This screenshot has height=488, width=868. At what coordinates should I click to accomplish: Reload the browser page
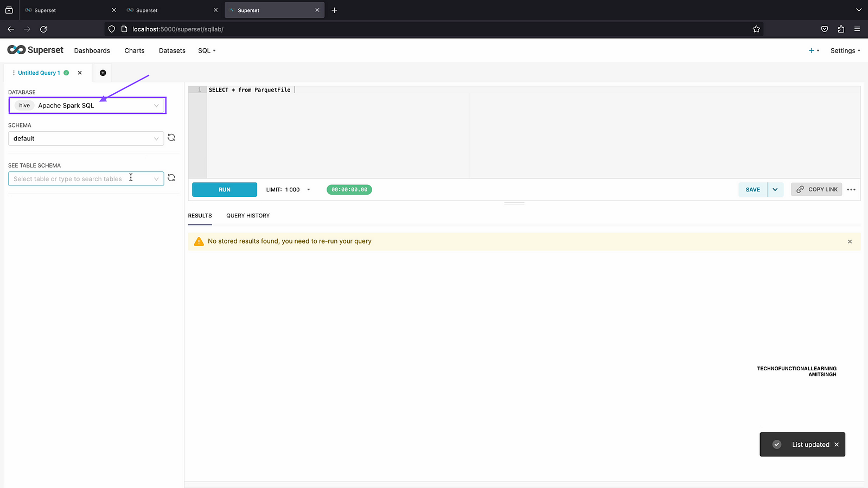(43, 29)
